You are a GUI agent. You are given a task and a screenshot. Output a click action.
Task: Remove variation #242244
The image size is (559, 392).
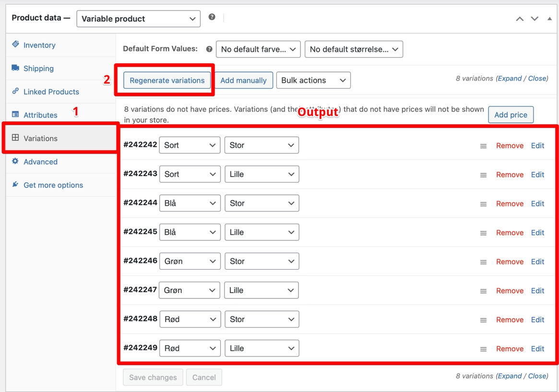point(510,204)
